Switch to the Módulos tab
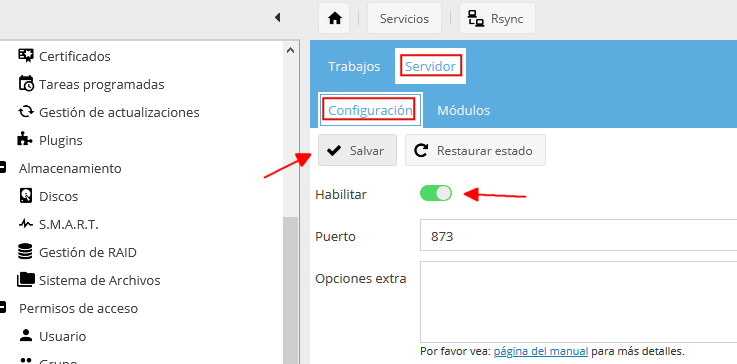The width and height of the screenshot is (737, 364). pos(463,110)
